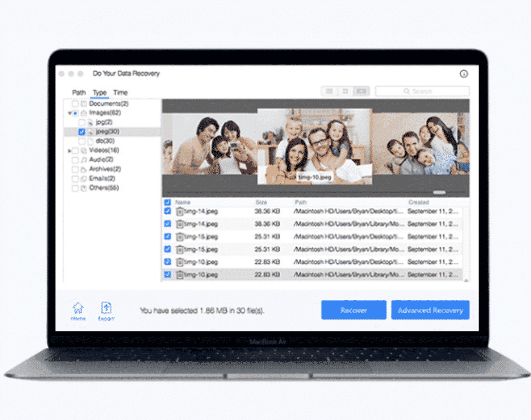Collapse the Images(62) tree node
Screen dimensions: 531x420
click(x=69, y=113)
